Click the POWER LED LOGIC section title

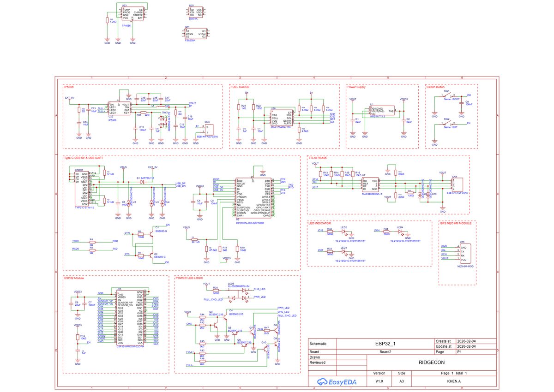(x=189, y=278)
